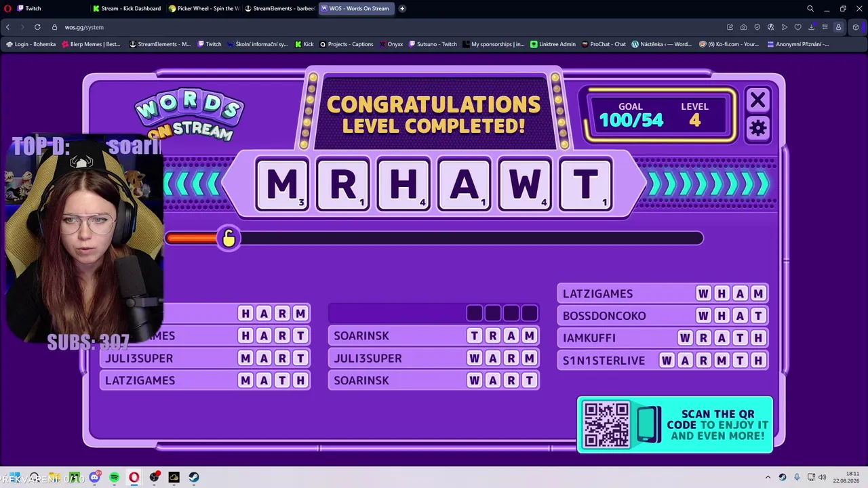This screenshot has width=868, height=488.
Task: Open the privacy protection shield
Action: pos(757,27)
